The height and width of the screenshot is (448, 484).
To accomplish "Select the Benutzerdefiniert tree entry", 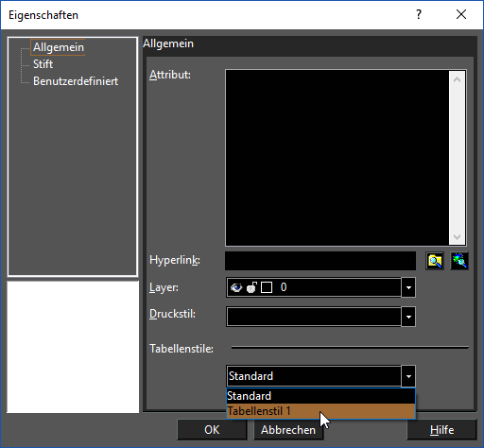I will pos(76,81).
